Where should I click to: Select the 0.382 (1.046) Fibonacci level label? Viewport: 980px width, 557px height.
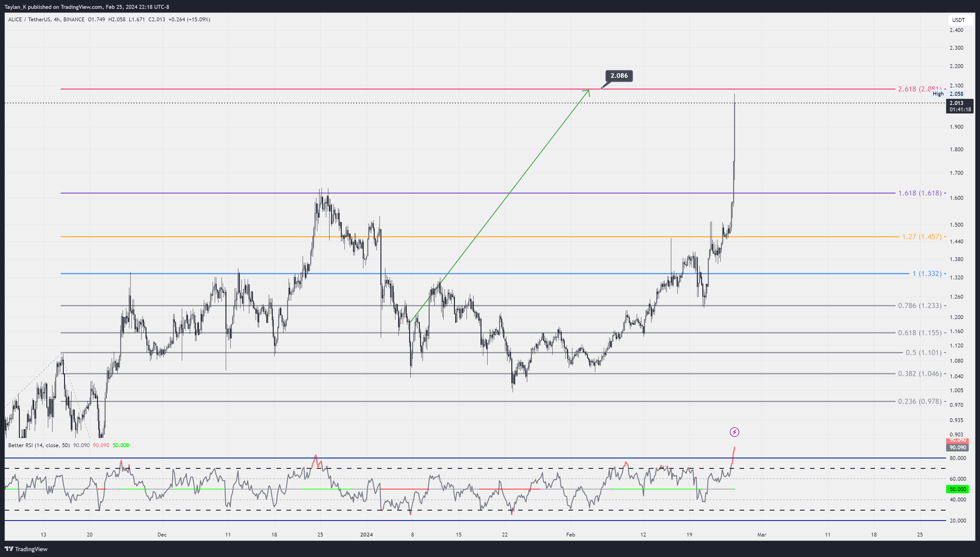(x=920, y=374)
